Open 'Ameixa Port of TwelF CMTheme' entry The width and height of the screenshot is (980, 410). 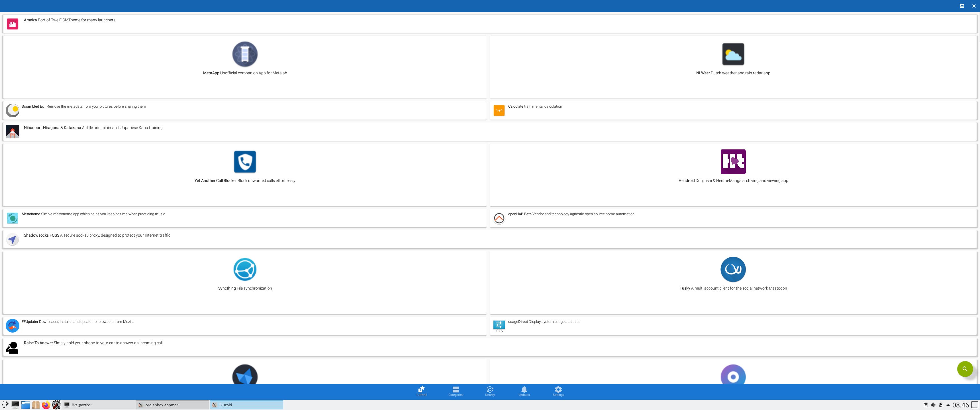(490, 24)
